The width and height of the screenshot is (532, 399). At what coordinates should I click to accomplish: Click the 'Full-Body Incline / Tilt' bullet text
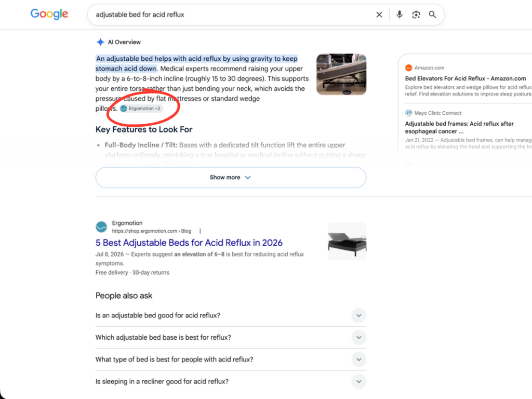(x=141, y=145)
